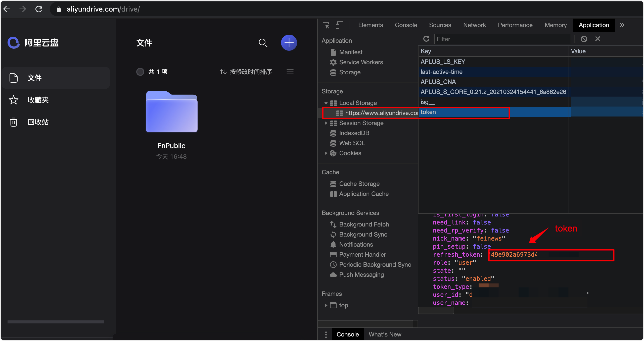Refresh the local storage table
644x341 pixels.
point(426,39)
